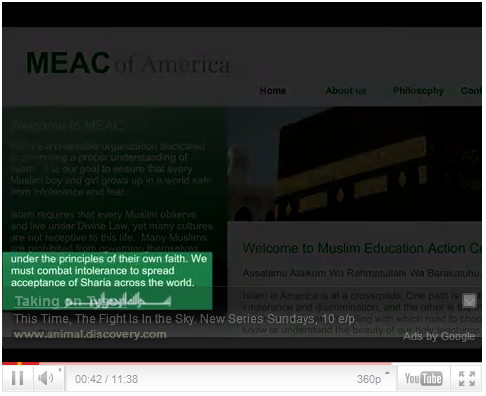Open the ad title link 'Taking on...'
Image resolution: width=486 pixels, height=396 pixels.
click(93, 301)
